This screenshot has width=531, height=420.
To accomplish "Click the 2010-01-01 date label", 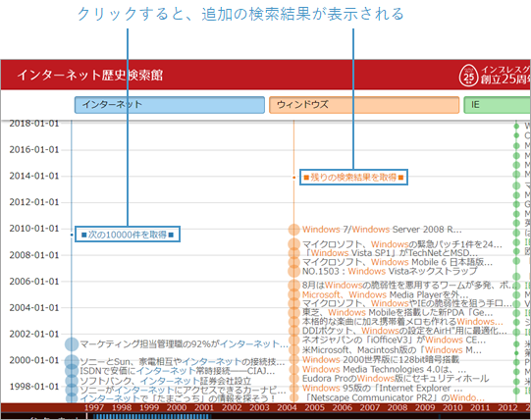I will 34,229.
